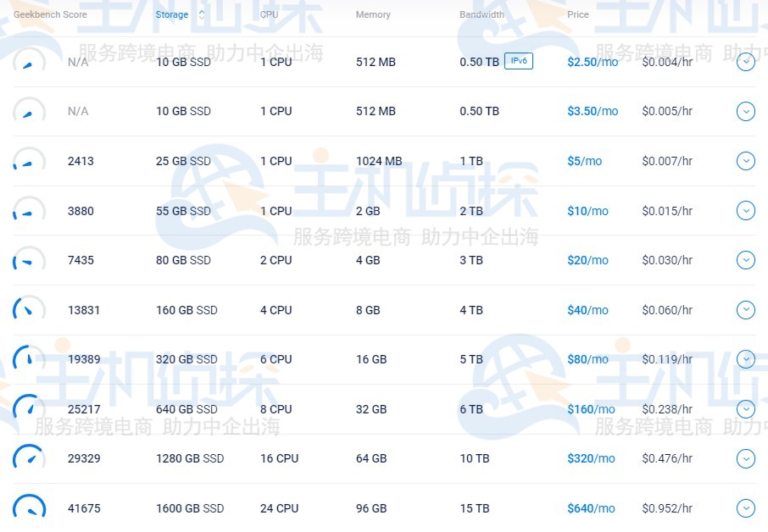
Task: Click the $0.004/hr hourly price
Action: 667,62
